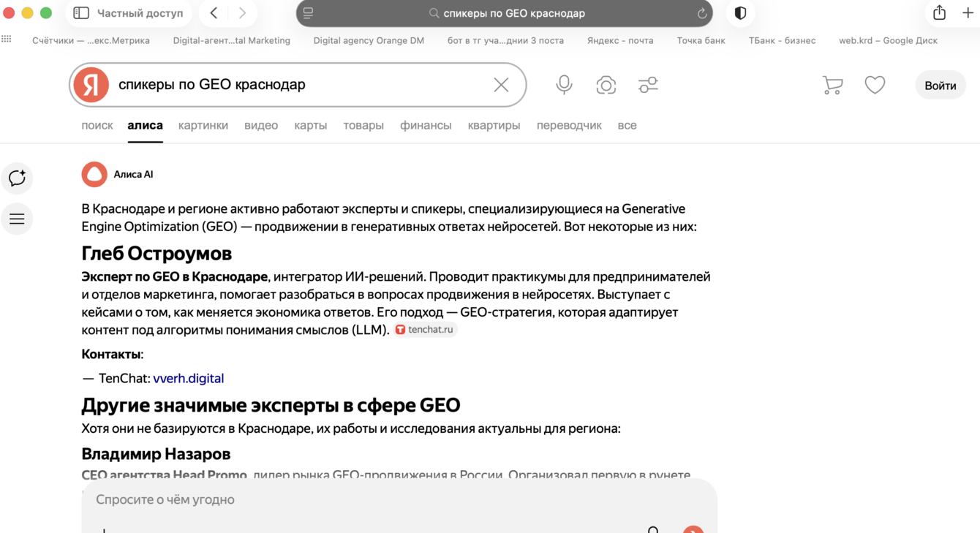Screen dimensions: 980x533
Task: Open search settings sliders icon
Action: click(x=648, y=85)
